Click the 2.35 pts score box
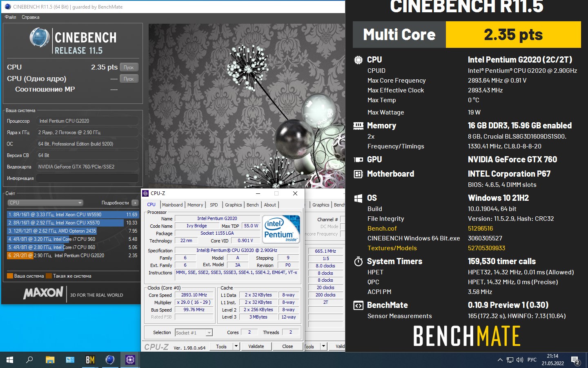 [513, 35]
